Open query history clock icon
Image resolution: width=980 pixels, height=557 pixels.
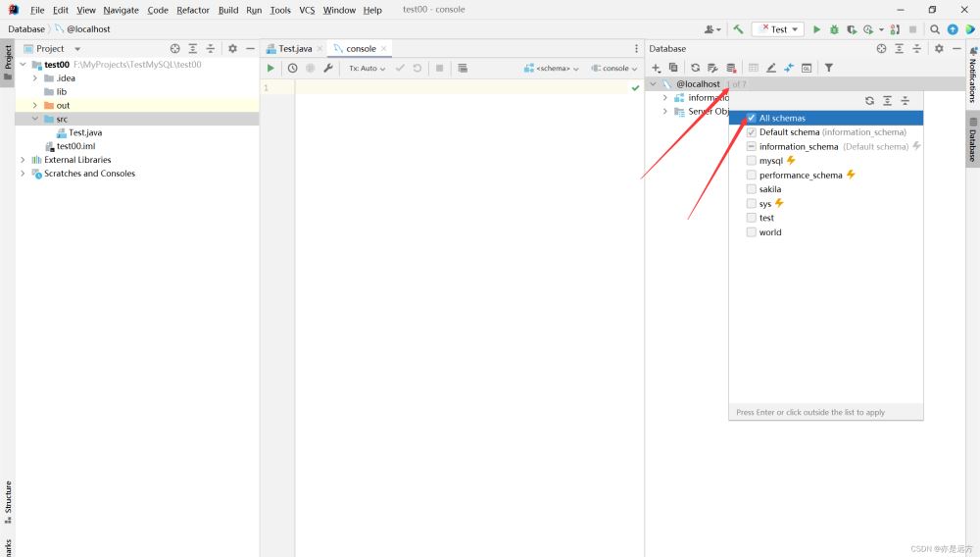pos(292,69)
